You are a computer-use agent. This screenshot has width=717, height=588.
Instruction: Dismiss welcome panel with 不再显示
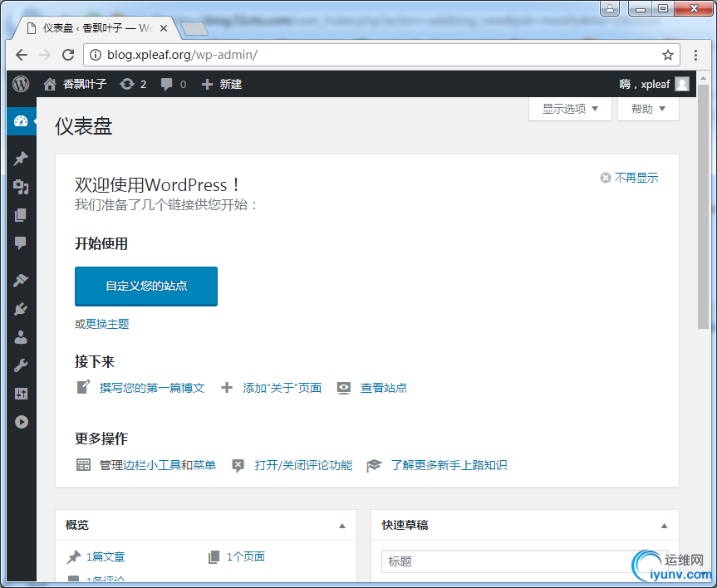629,178
